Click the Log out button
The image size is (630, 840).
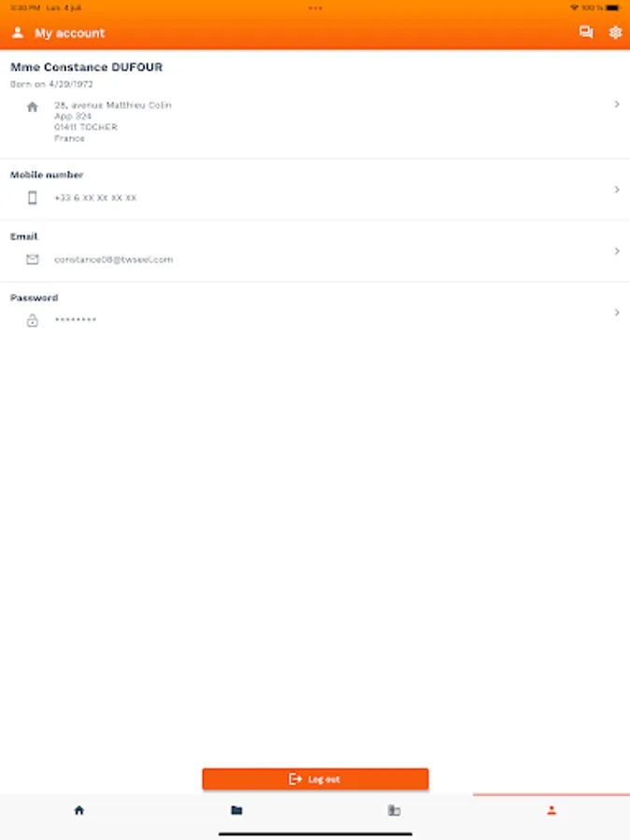(315, 779)
